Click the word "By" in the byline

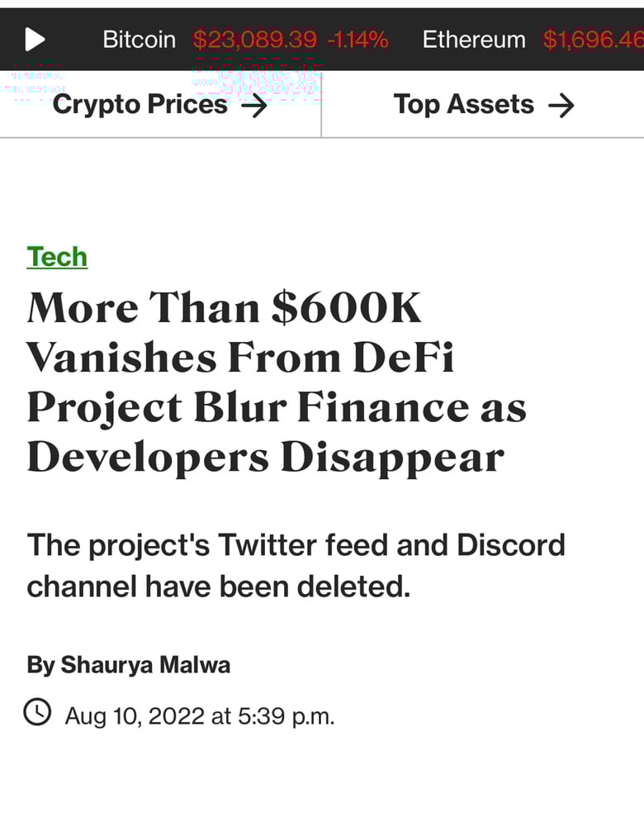click(40, 664)
